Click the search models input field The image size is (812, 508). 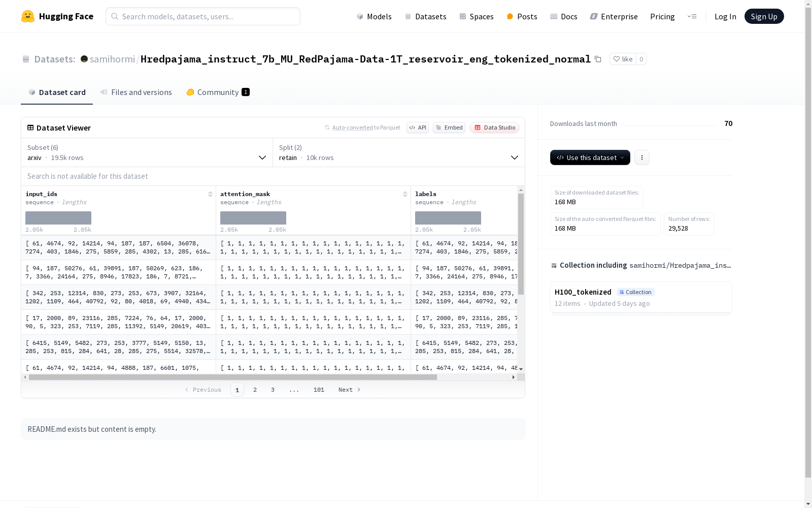[x=203, y=16]
